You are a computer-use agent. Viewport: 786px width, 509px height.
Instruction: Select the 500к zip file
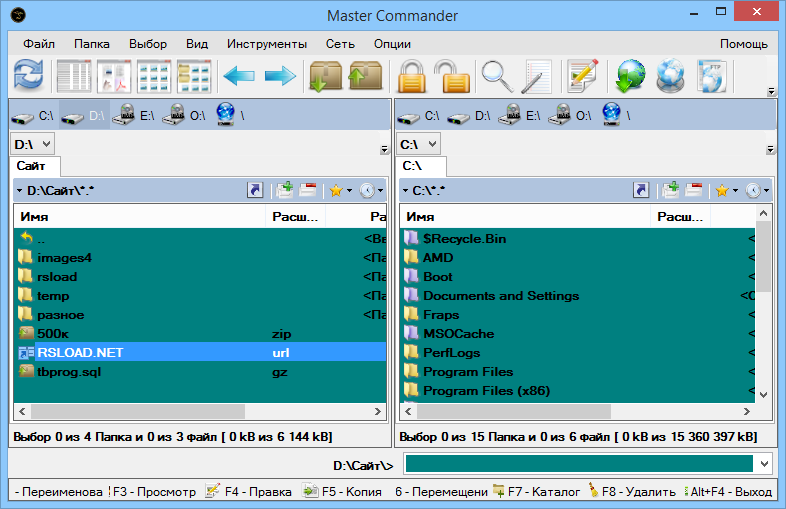pos(200,334)
